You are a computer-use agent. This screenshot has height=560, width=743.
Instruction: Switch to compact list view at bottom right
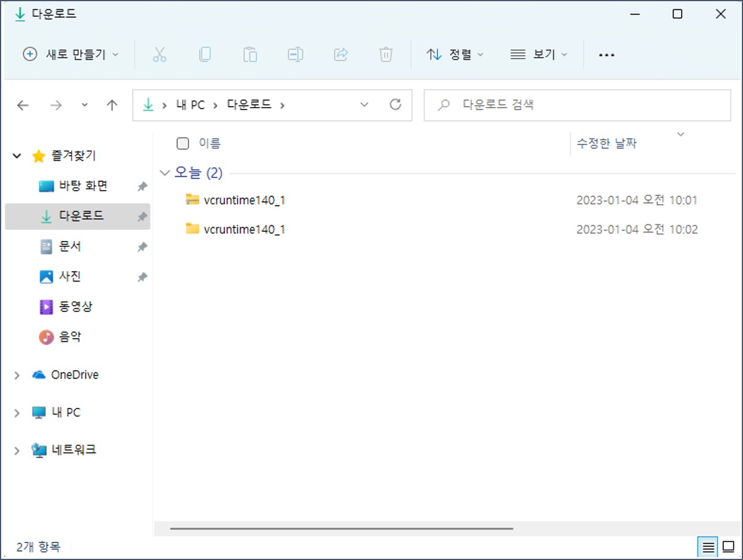pos(708,547)
